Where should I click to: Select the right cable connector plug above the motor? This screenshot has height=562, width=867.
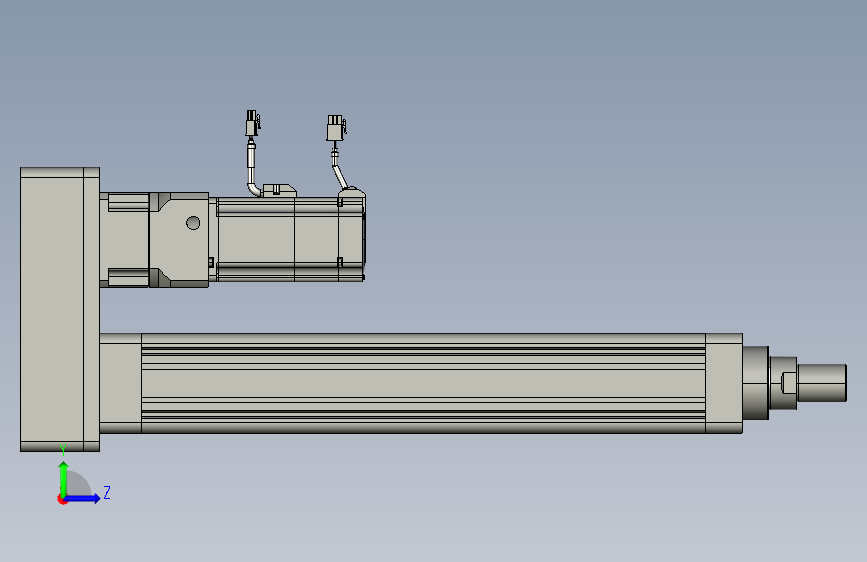point(336,128)
